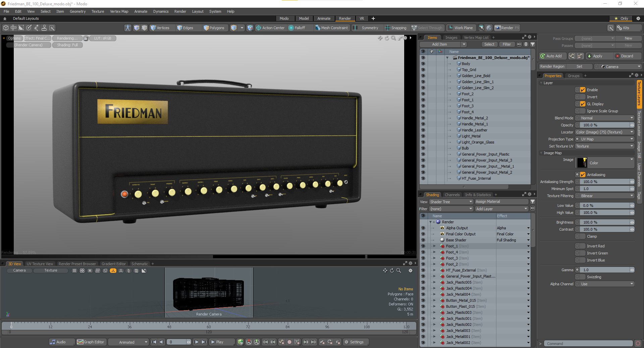Click the Assign Material button
644x348 pixels.
point(501,202)
